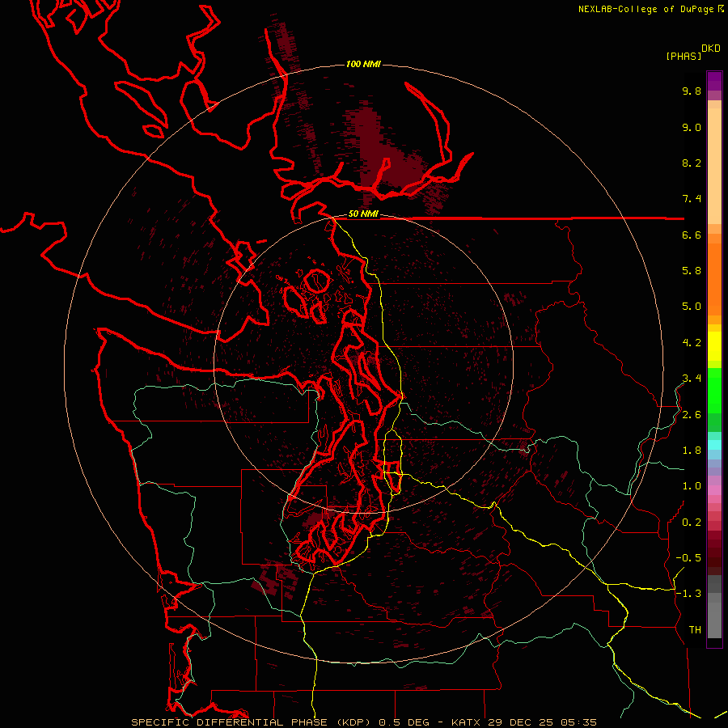This screenshot has height=728, width=728.
Task: Click the KATX station identifier in caption
Action: click(467, 722)
